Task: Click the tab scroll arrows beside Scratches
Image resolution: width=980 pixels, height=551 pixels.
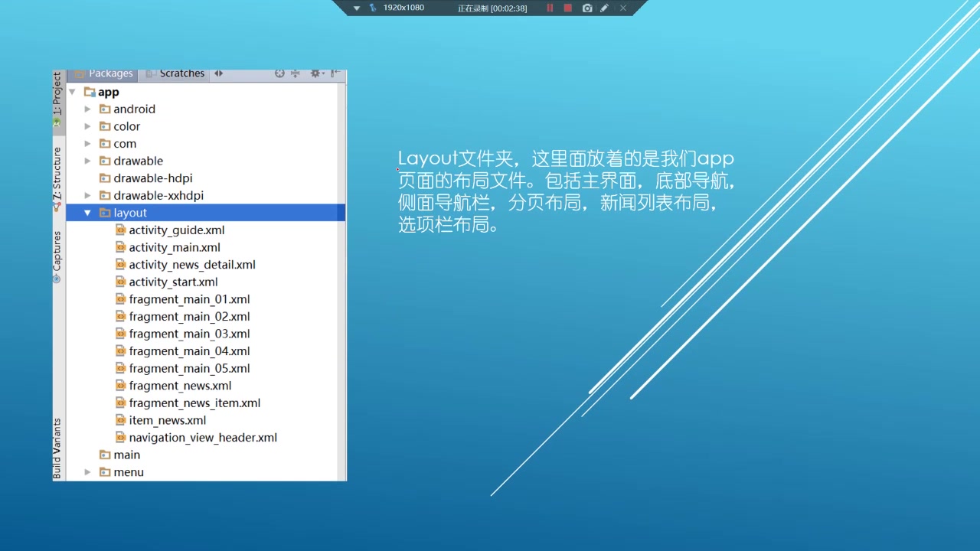Action: click(218, 73)
